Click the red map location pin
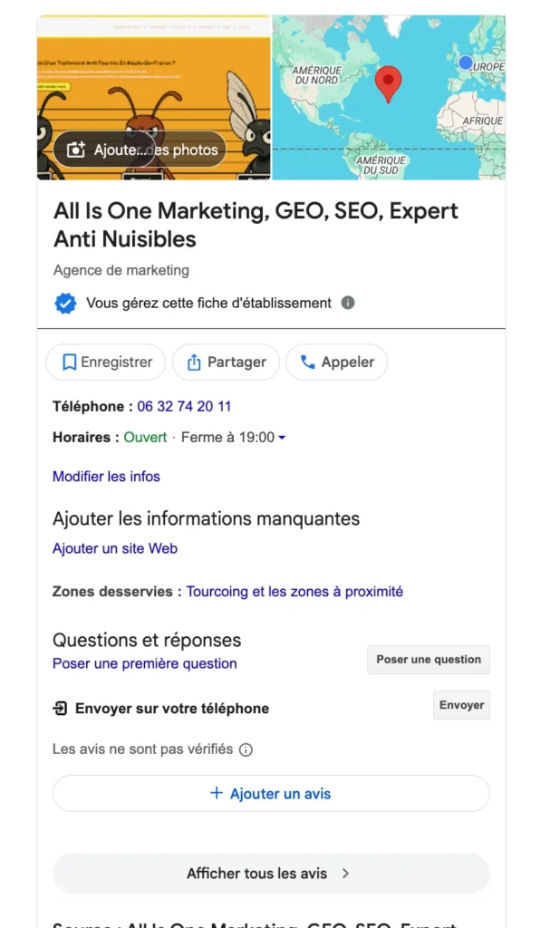The height and width of the screenshot is (928, 560). (x=388, y=82)
